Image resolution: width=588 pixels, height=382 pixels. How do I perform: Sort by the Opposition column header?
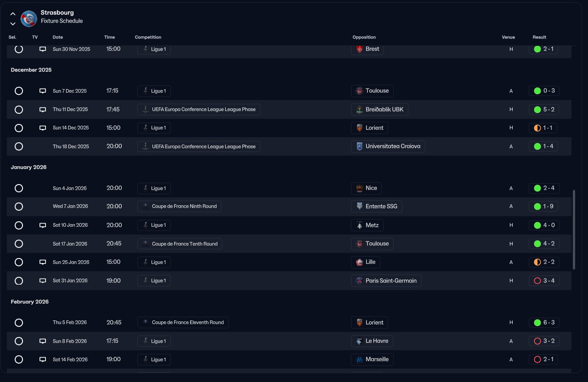point(364,37)
